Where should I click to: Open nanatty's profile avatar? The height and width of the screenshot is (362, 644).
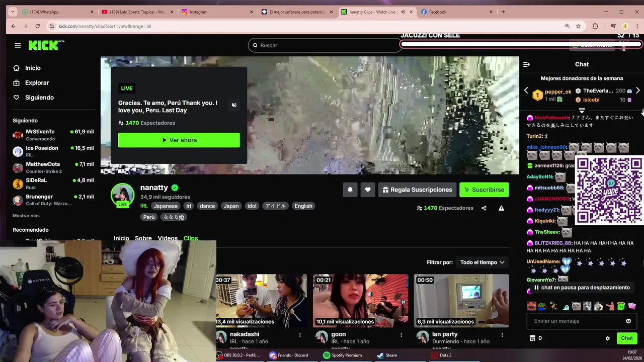(122, 195)
